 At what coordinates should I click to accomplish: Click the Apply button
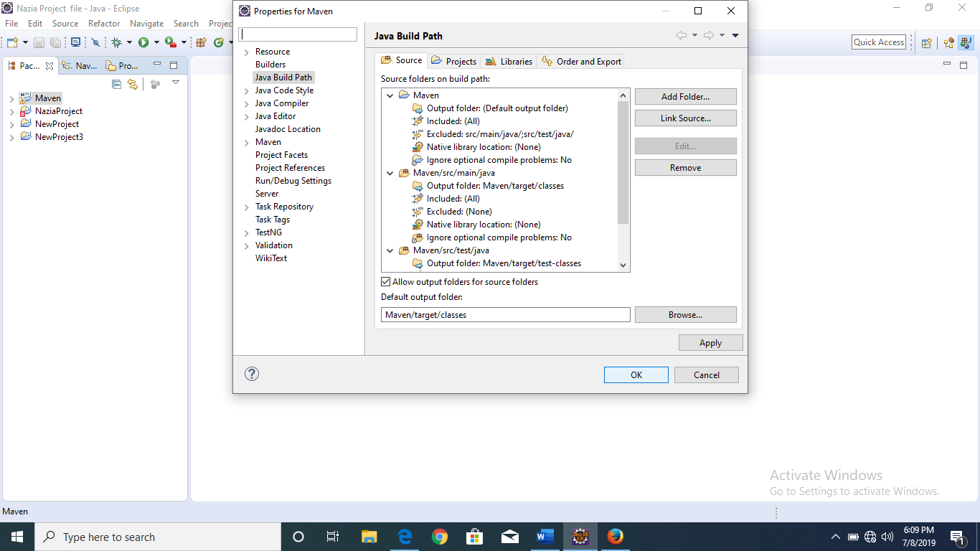click(710, 343)
